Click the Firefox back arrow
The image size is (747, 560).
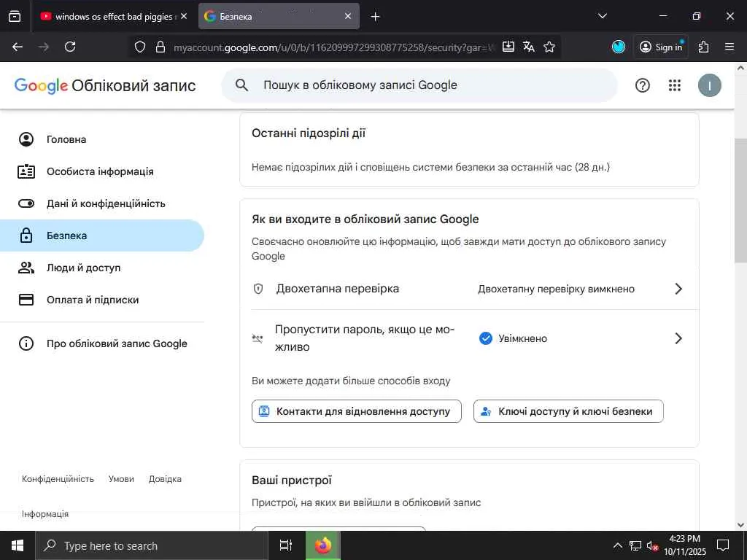(18, 47)
